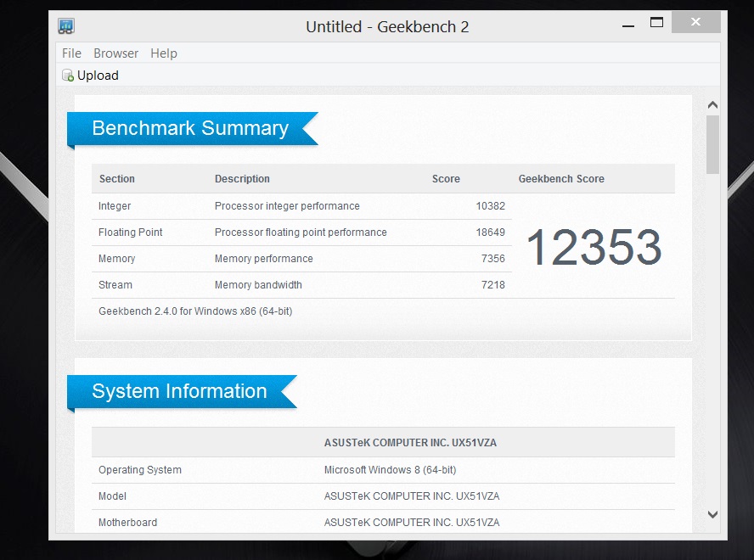Click 'Memory bandwidth' description
The image size is (754, 560).
click(x=258, y=285)
